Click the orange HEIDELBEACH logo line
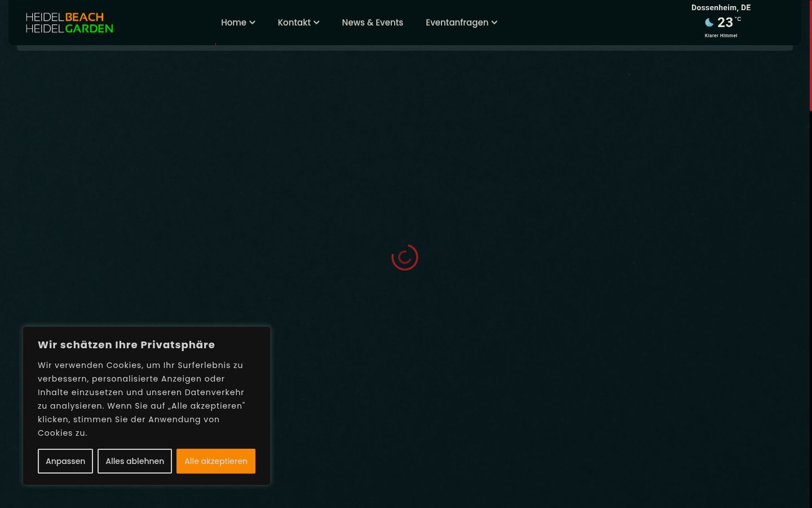The image size is (812, 508). coord(65,17)
